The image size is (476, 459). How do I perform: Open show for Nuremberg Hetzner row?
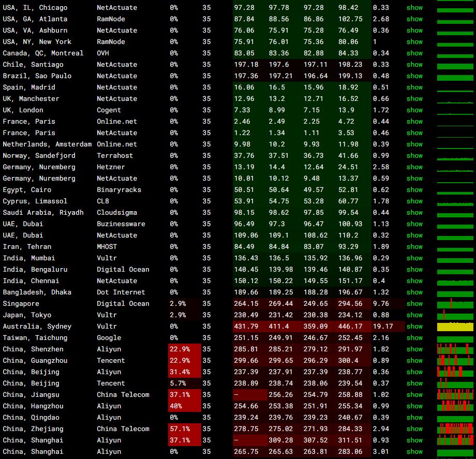point(414,167)
